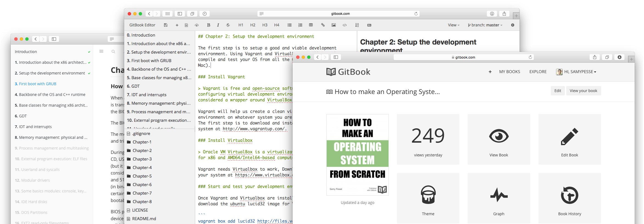The height and width of the screenshot is (224, 644).
Task: Click the GitBook Editor title label
Action: (142, 25)
